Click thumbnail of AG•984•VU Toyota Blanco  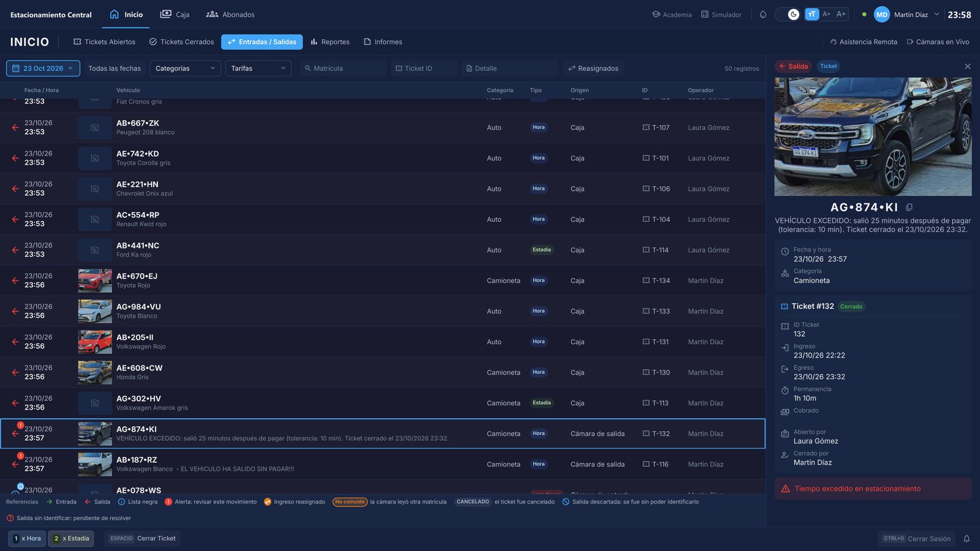[x=95, y=311]
